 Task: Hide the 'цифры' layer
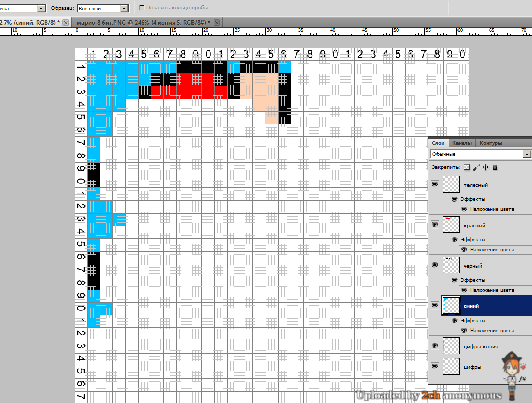[434, 366]
